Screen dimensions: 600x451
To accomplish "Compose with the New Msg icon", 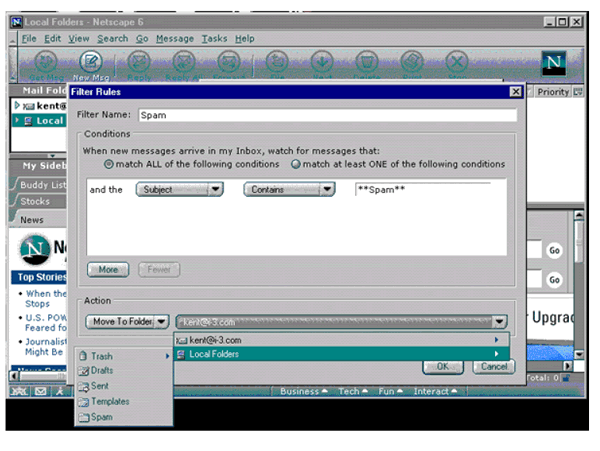I will (x=91, y=62).
